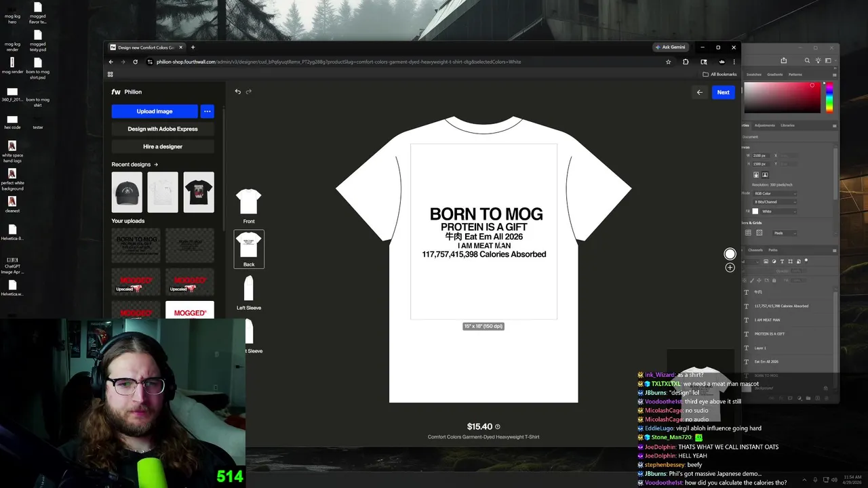The height and width of the screenshot is (488, 868).
Task: Click the blue Next button
Action: (724, 92)
